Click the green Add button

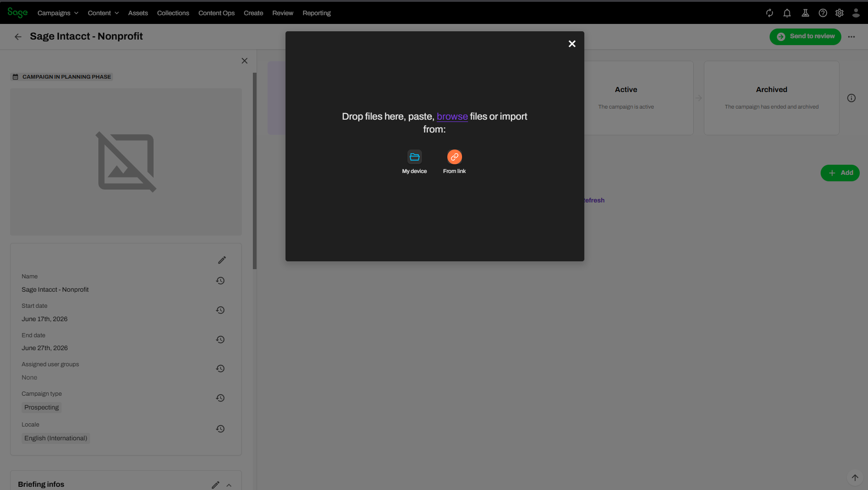coord(840,173)
